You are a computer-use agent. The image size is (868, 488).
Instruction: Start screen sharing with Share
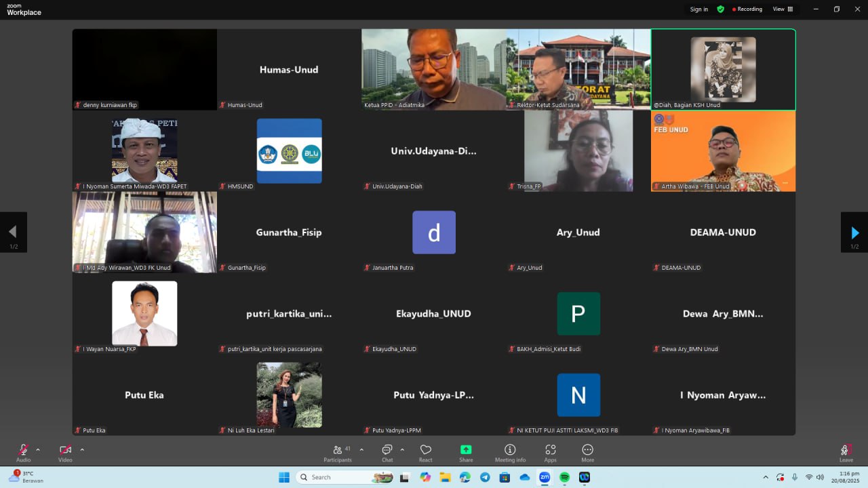pyautogui.click(x=466, y=450)
